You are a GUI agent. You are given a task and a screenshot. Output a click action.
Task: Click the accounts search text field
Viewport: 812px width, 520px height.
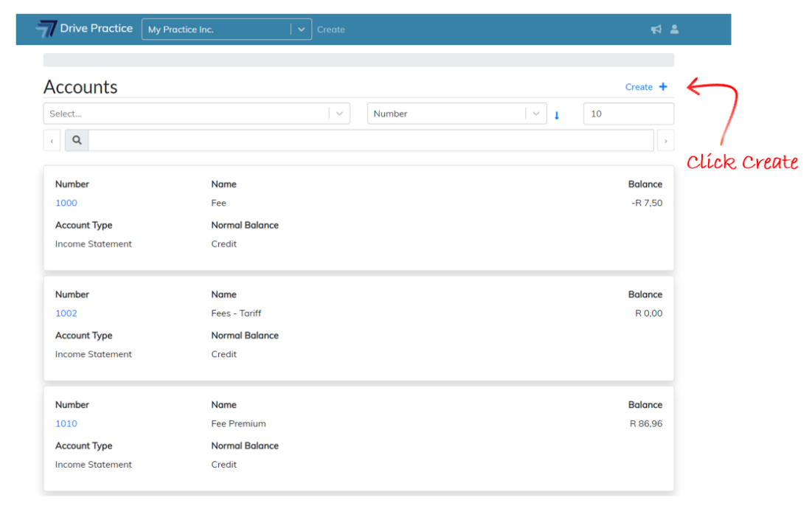(x=370, y=140)
